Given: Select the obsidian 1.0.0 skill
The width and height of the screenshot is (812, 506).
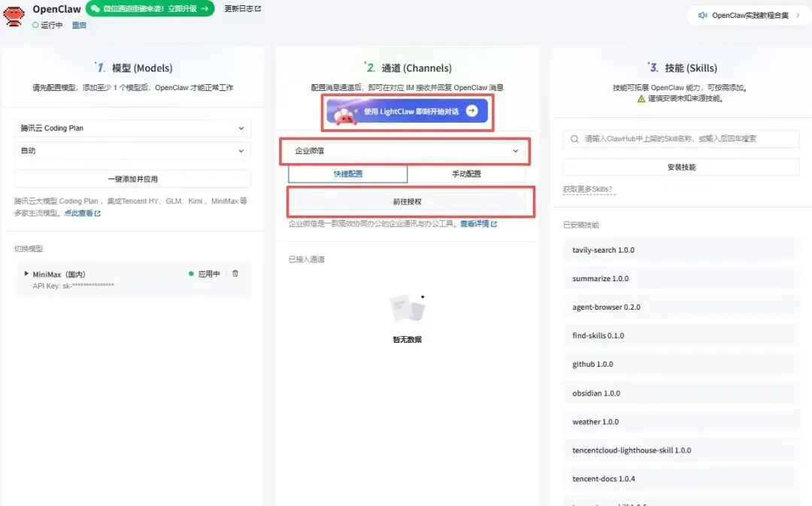Looking at the screenshot, I should tap(681, 393).
